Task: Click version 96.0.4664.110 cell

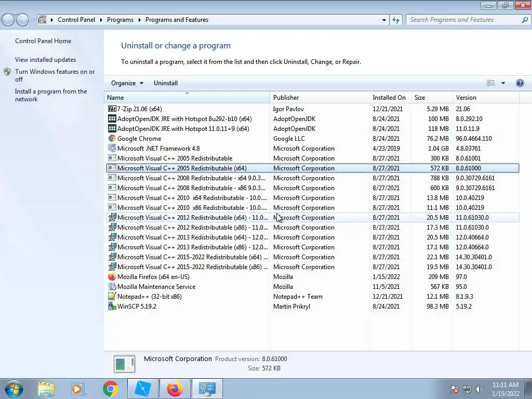Action: click(474, 138)
